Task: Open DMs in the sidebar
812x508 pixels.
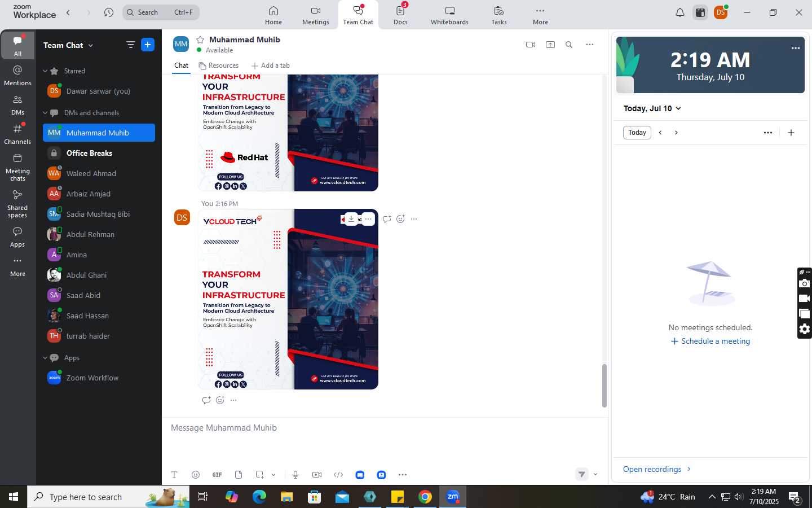Action: [17, 105]
